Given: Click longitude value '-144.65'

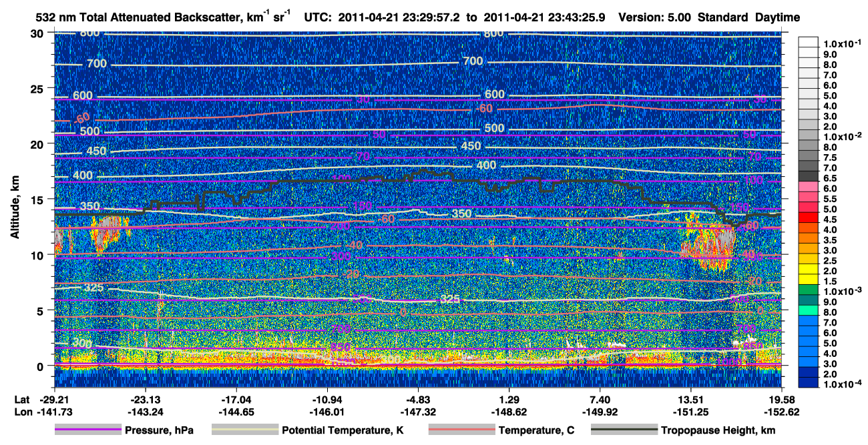Looking at the screenshot, I should (236, 412).
